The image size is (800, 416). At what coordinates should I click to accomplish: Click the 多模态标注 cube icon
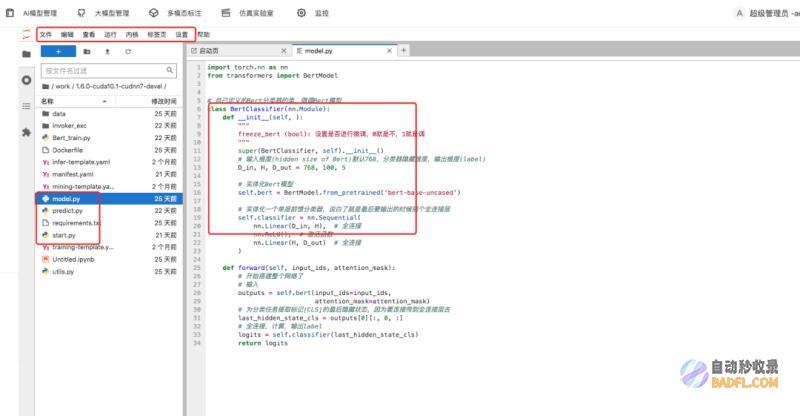pyautogui.click(x=154, y=13)
